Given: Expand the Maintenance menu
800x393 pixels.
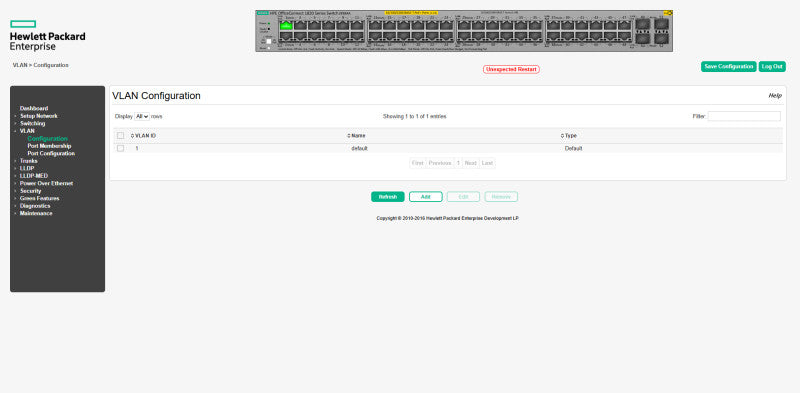Looking at the screenshot, I should pos(36,213).
